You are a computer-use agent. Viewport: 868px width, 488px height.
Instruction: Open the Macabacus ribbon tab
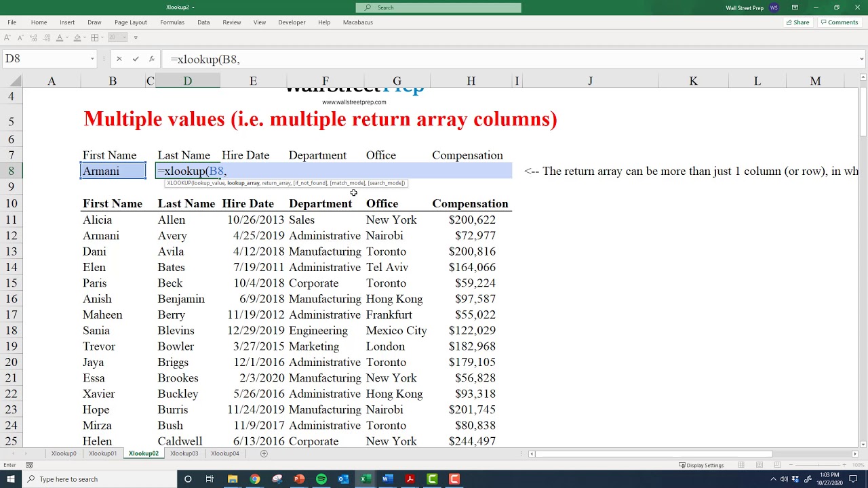tap(358, 22)
